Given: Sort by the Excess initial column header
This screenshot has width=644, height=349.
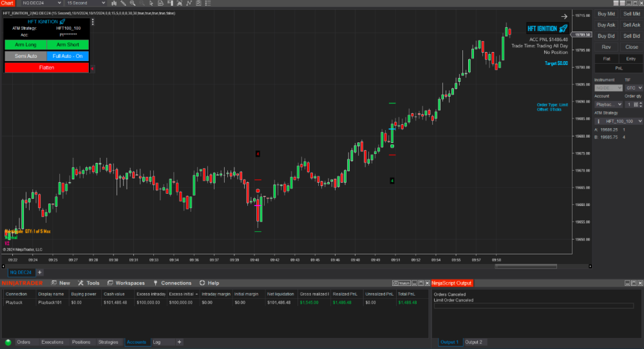Looking at the screenshot, I should [183, 294].
